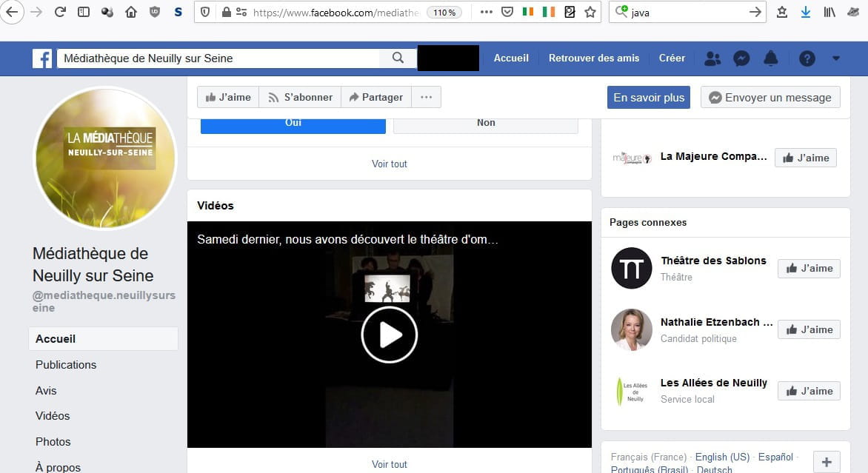Click the browser forward arrow
The image size is (868, 473).
[36, 12]
